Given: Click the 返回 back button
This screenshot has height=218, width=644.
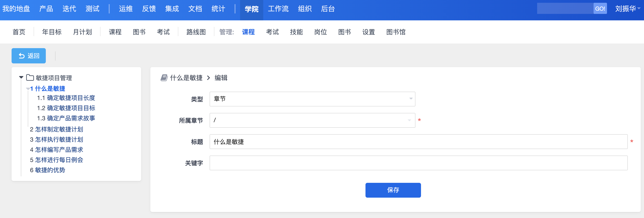Looking at the screenshot, I should pos(29,56).
